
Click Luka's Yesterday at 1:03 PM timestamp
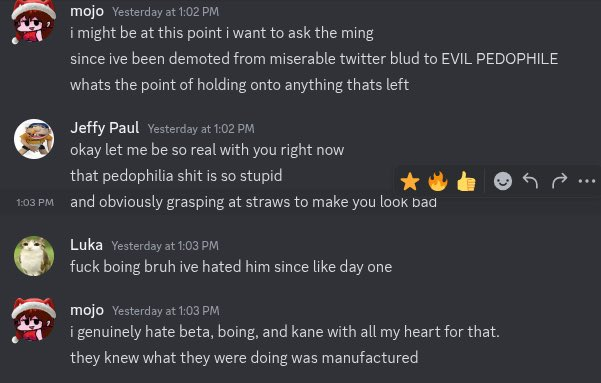coord(165,246)
